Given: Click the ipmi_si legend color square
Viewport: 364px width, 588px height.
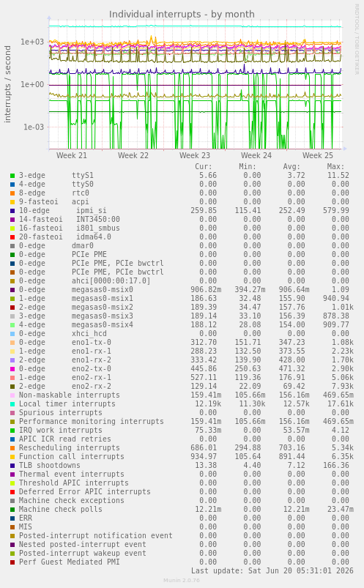Looking at the screenshot, I should (x=12, y=211).
